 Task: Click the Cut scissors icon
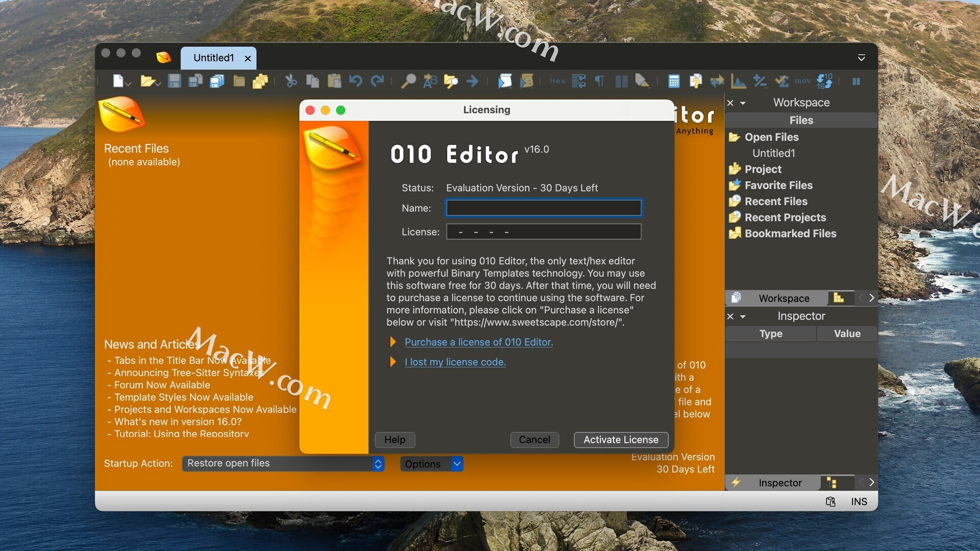click(x=291, y=81)
